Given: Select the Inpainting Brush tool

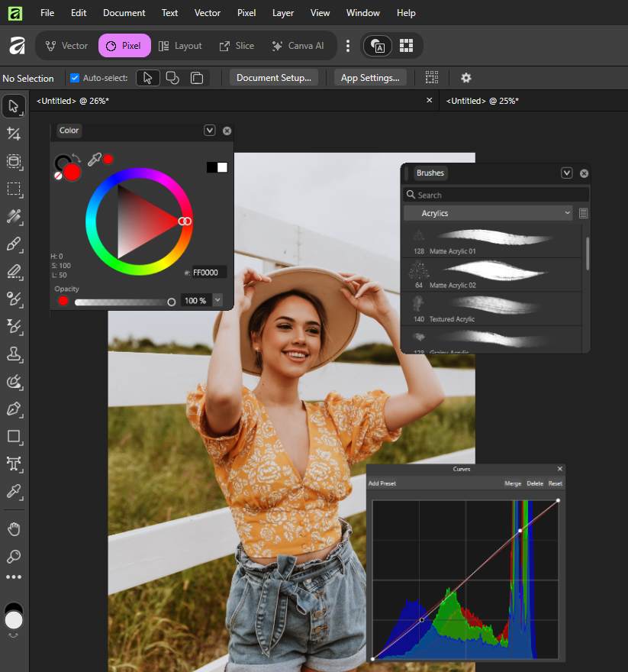Looking at the screenshot, I should point(14,381).
